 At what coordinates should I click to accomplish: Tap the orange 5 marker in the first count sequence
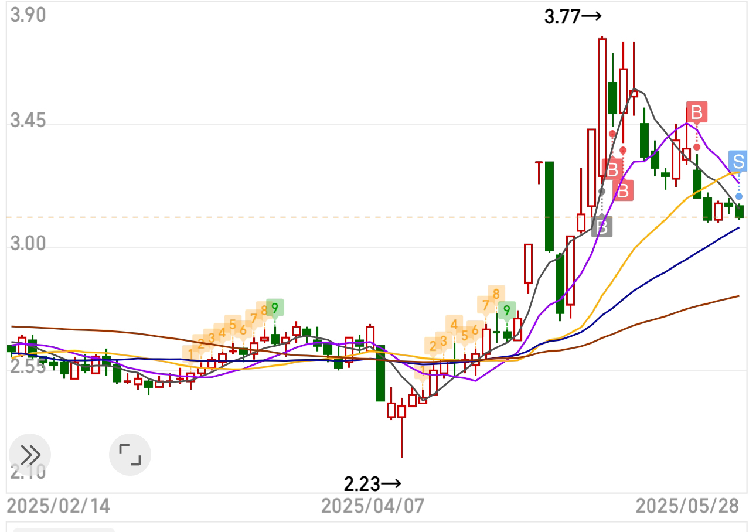(233, 324)
